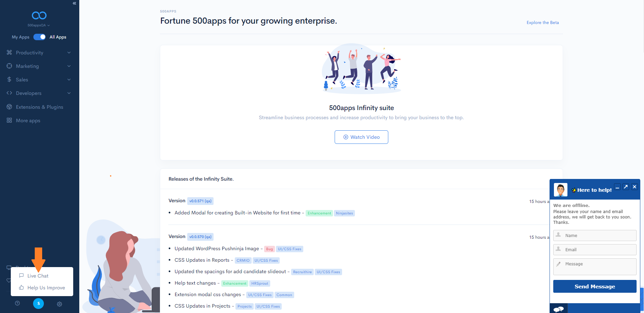644x313 pixels.
Task: Collapse the sidebar with double-arrow chevron
Action: tap(74, 3)
